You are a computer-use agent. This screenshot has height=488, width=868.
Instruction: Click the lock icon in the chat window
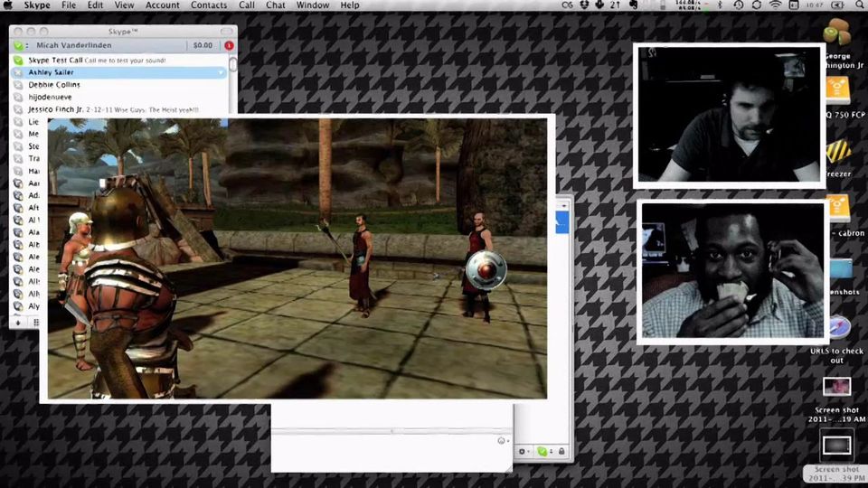(x=561, y=452)
